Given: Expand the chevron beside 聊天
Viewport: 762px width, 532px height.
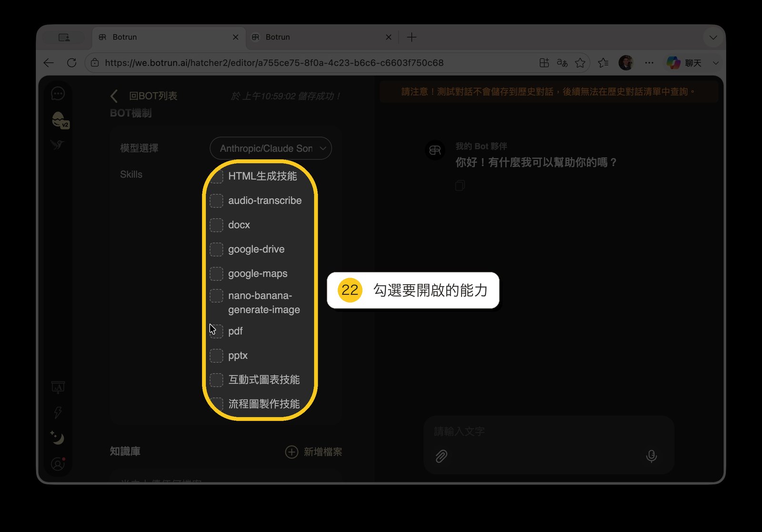Looking at the screenshot, I should (x=716, y=63).
